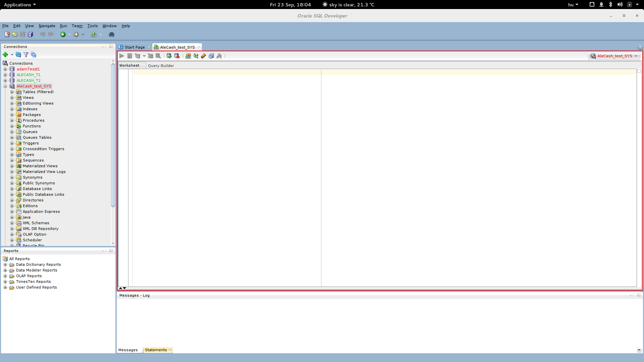Screen dimensions: 644x362
Task: Click the Save All icon in main toolbar
Action: [x=31, y=35]
